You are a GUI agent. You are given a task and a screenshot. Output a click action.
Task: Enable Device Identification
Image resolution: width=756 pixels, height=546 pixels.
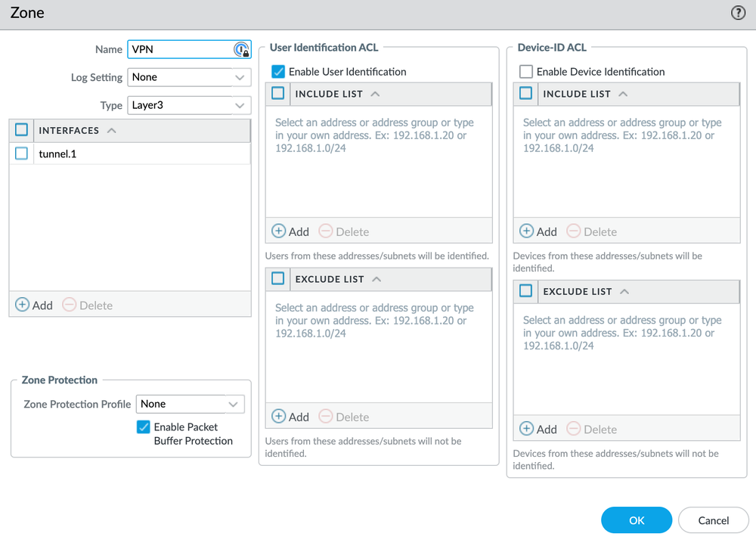click(525, 72)
